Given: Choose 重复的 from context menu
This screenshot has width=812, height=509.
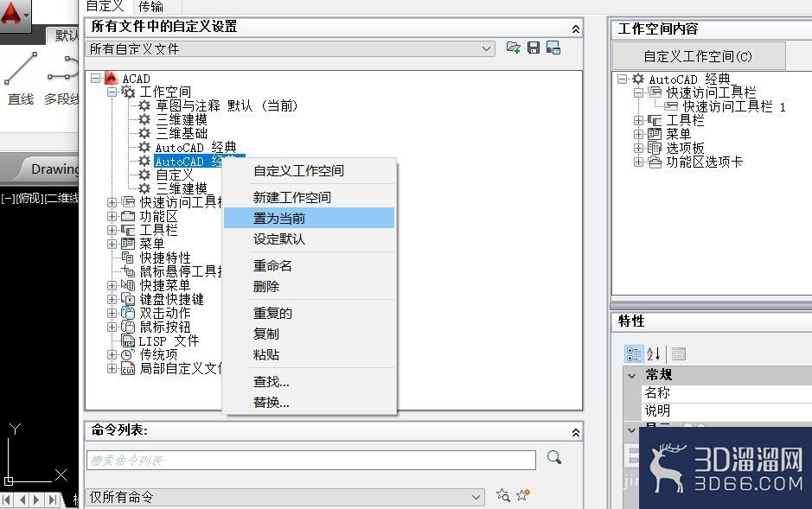Looking at the screenshot, I should 310,313.
